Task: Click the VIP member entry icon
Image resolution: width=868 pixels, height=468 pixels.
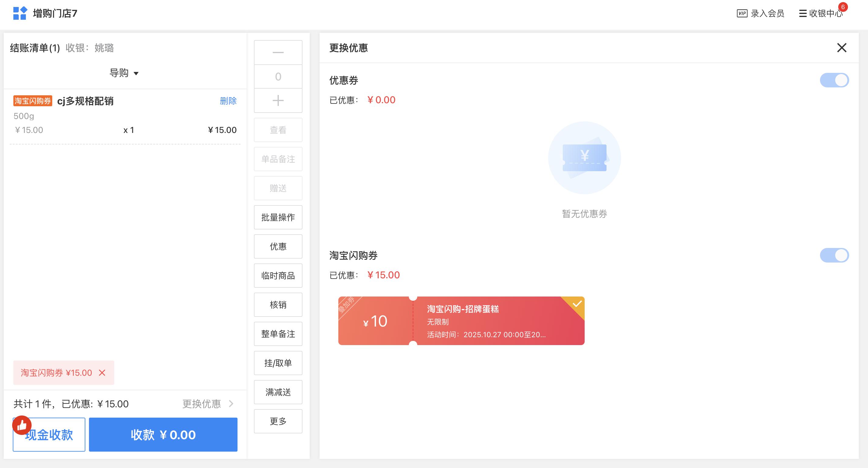Action: (742, 13)
